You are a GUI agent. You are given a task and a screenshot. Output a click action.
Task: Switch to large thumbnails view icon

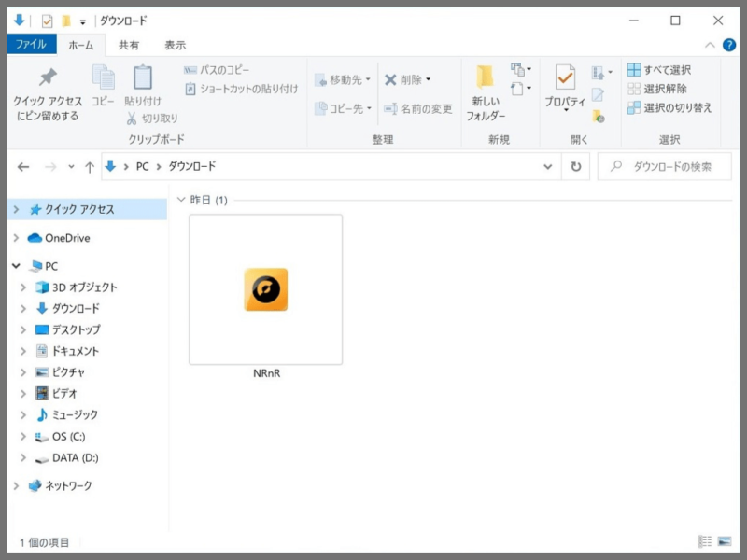pyautogui.click(x=725, y=541)
